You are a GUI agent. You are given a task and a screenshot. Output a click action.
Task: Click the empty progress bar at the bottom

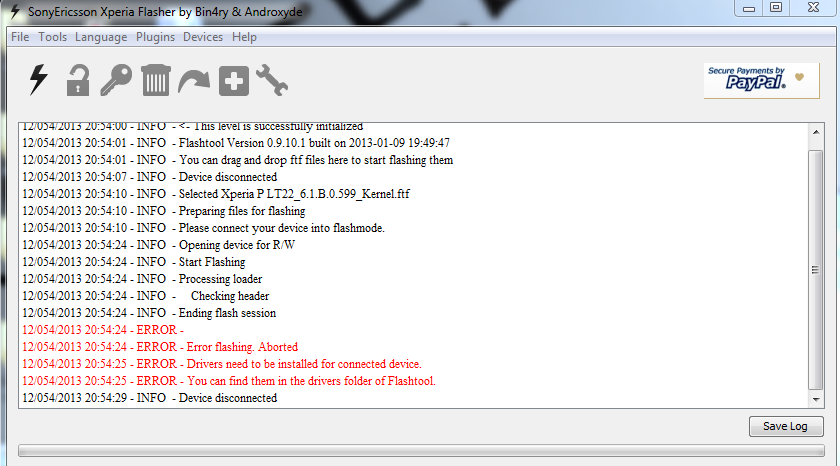click(x=421, y=450)
